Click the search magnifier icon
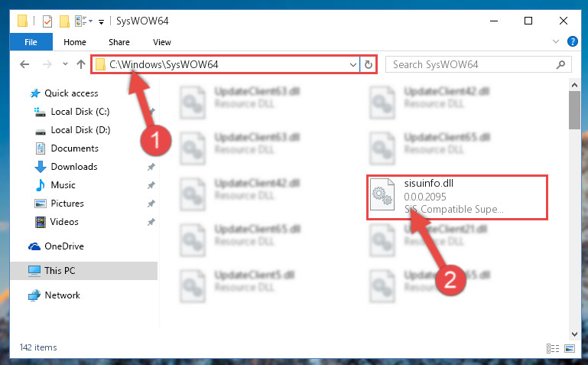 560,64
